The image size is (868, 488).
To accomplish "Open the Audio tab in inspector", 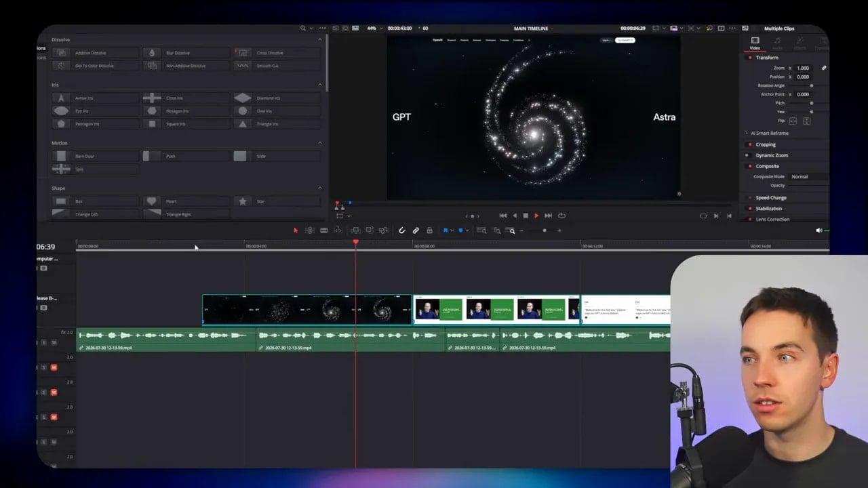I will point(777,43).
